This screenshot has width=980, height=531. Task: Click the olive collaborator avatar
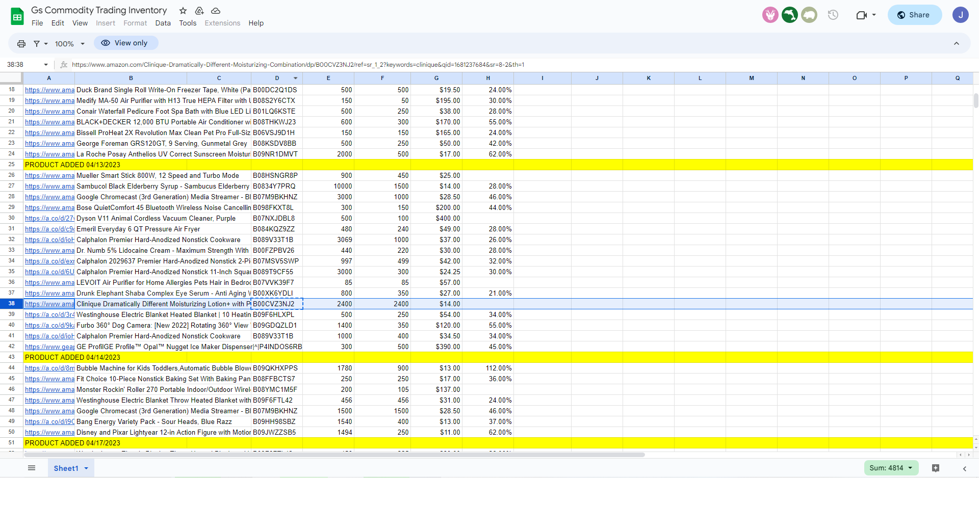809,15
